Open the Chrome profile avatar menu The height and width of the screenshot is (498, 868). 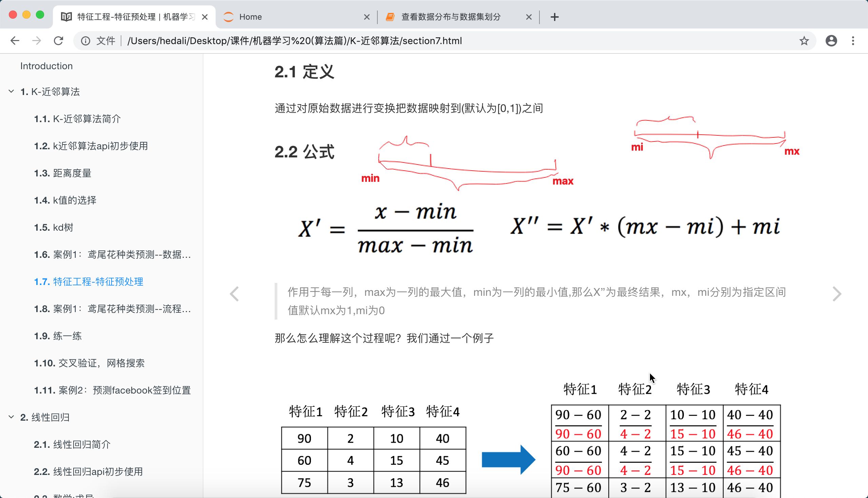click(x=831, y=41)
